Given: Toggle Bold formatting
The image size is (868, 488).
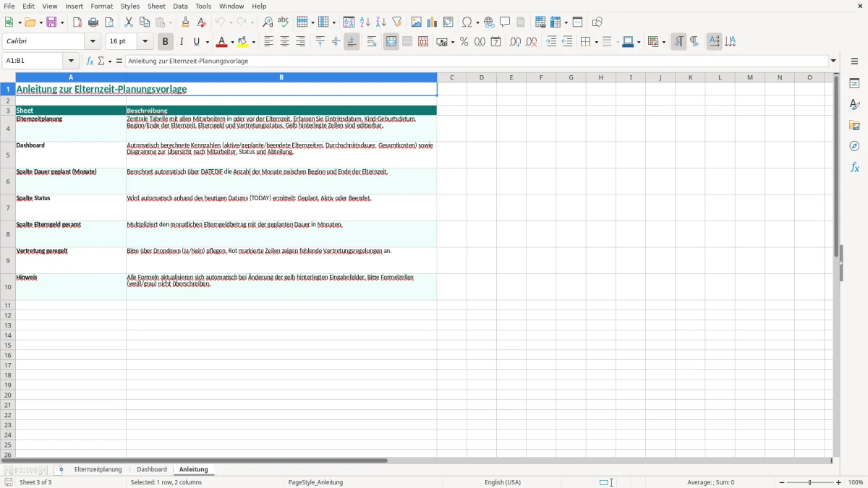Looking at the screenshot, I should tap(165, 42).
